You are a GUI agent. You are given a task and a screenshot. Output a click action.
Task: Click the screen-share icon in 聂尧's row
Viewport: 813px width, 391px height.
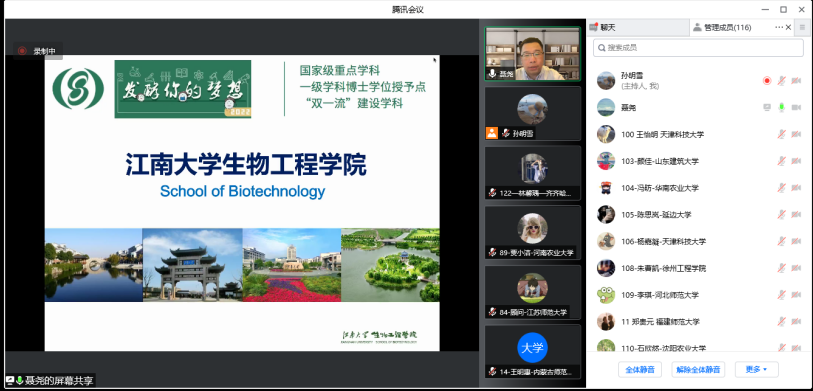pos(767,107)
